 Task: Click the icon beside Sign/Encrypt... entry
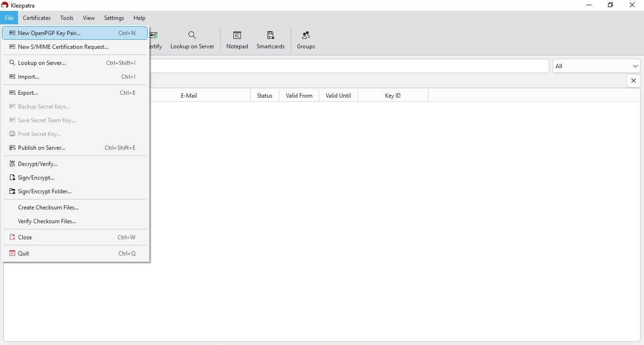pyautogui.click(x=12, y=178)
